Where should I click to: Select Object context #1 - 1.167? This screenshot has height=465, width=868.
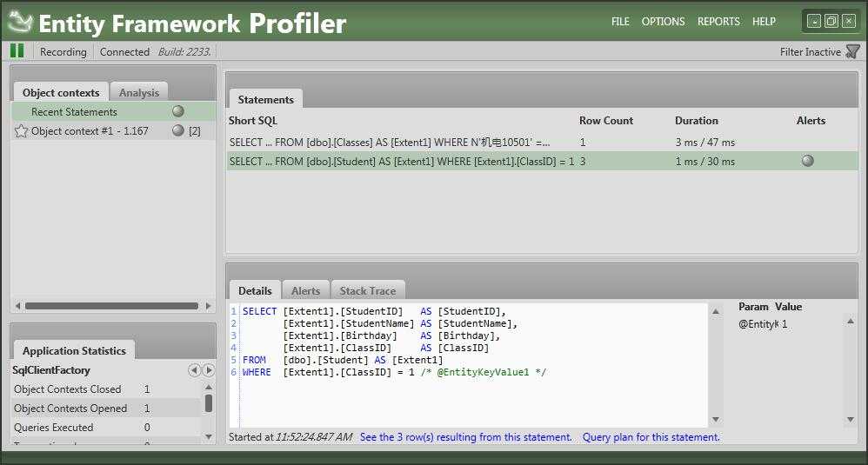tap(113, 131)
